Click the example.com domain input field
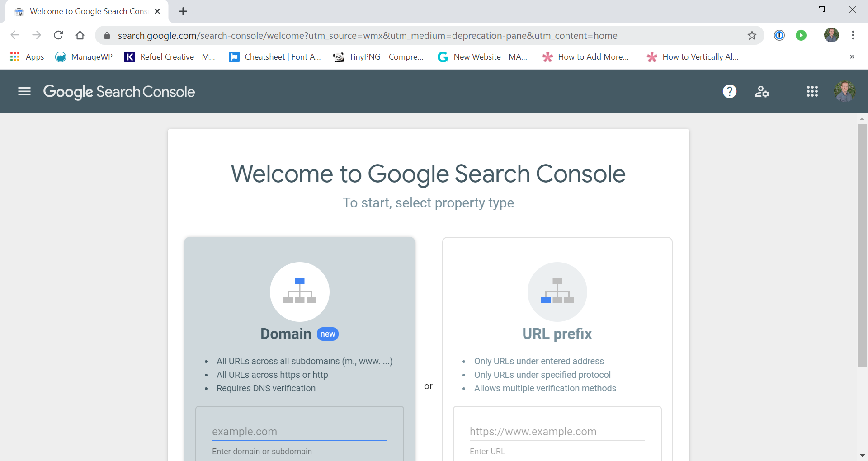The image size is (868, 461). (299, 432)
